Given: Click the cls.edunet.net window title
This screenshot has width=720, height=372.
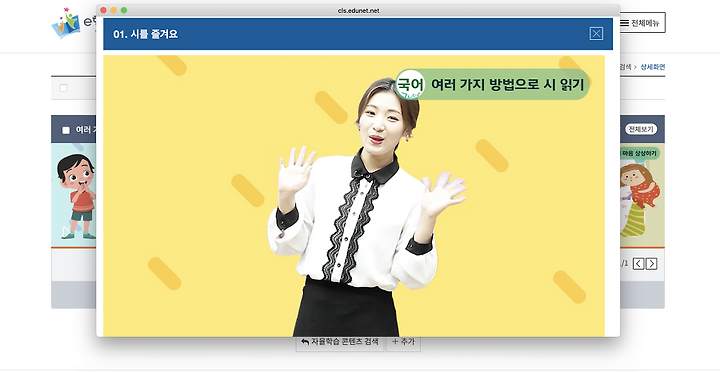Looking at the screenshot, I should [358, 11].
